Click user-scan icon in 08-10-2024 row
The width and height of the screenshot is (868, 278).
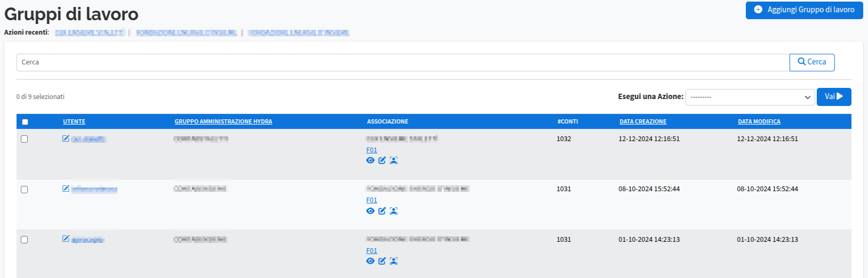pyautogui.click(x=394, y=211)
